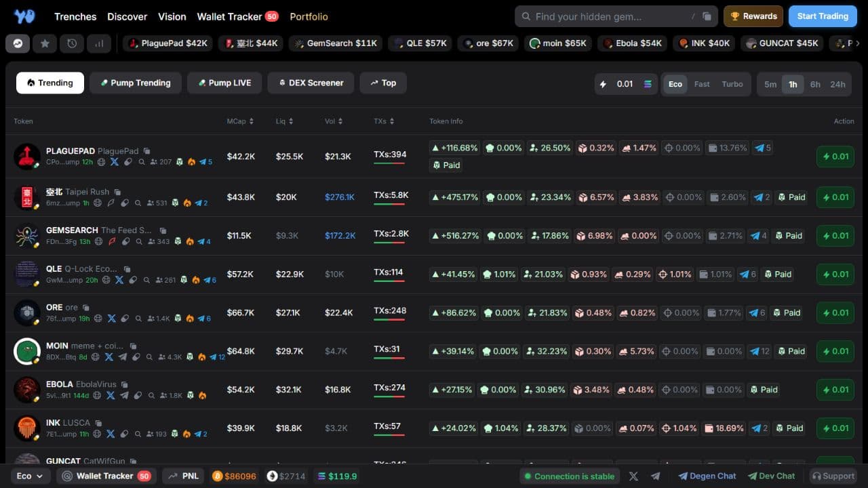Open the favorites star icon in ticker bar

pos(45,43)
